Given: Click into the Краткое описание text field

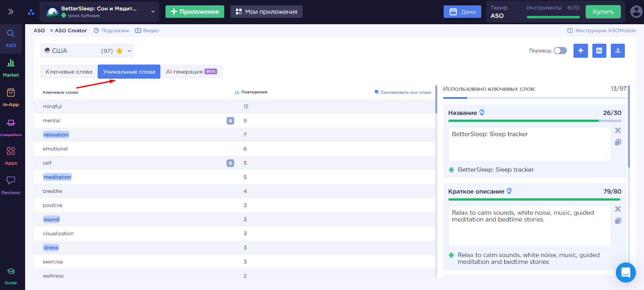Looking at the screenshot, I should pyautogui.click(x=530, y=226).
